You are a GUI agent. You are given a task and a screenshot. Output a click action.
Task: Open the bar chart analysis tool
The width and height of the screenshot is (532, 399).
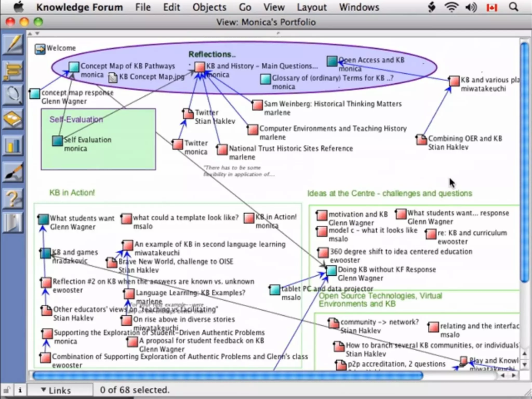point(13,145)
